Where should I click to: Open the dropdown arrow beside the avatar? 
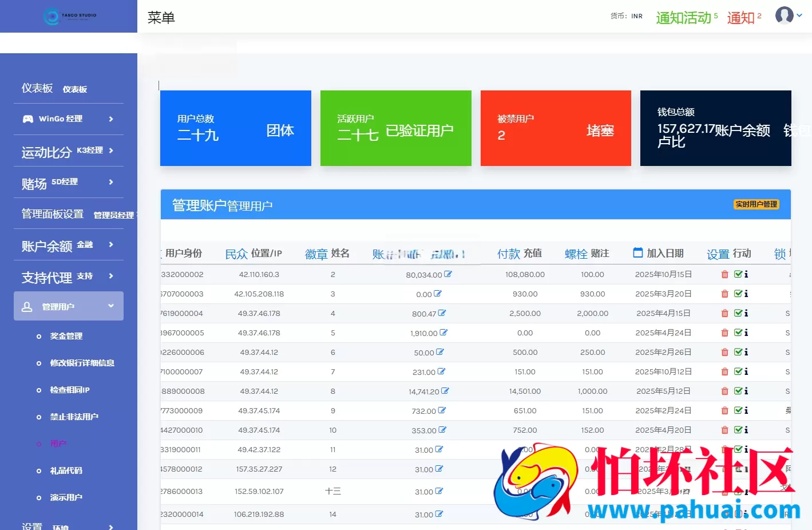[799, 15]
